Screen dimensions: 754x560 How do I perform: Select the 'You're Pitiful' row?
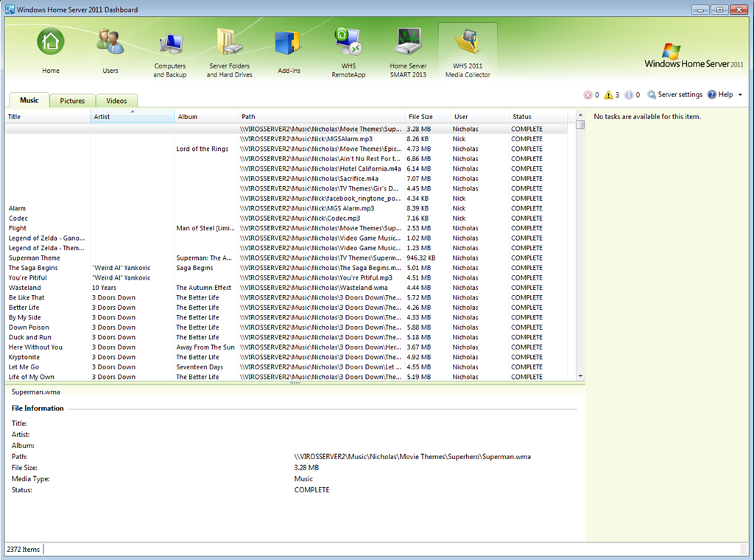[286, 278]
